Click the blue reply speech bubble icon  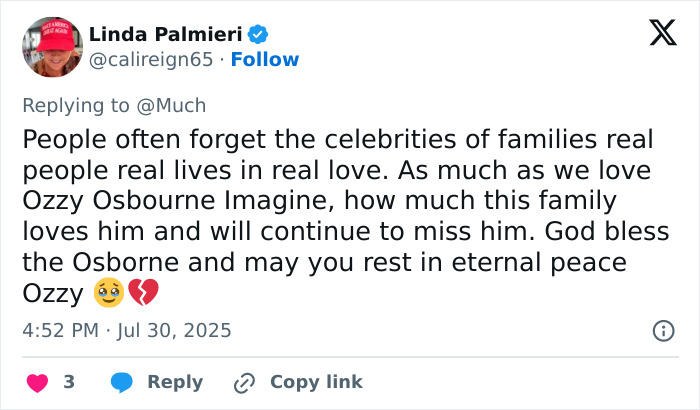[122, 382]
